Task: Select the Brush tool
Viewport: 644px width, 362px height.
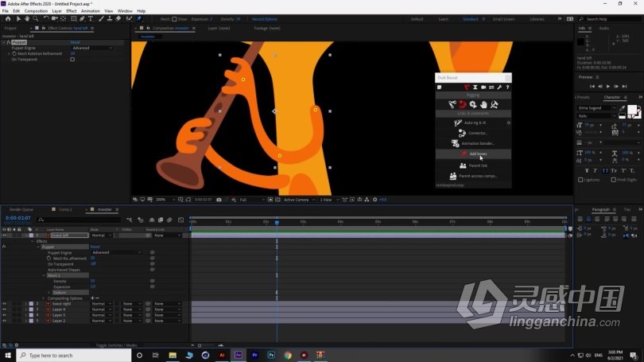Action: pyautogui.click(x=101, y=19)
